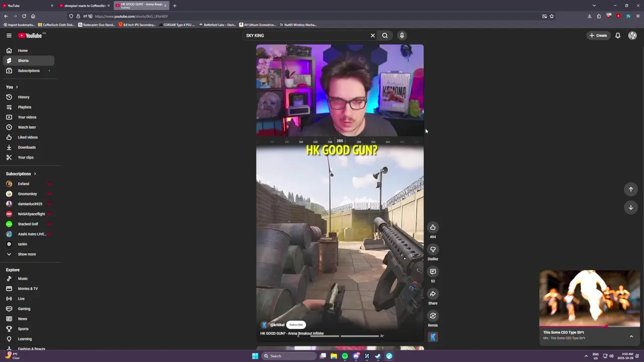
Task: Open Your videos
Action: (x=28, y=117)
